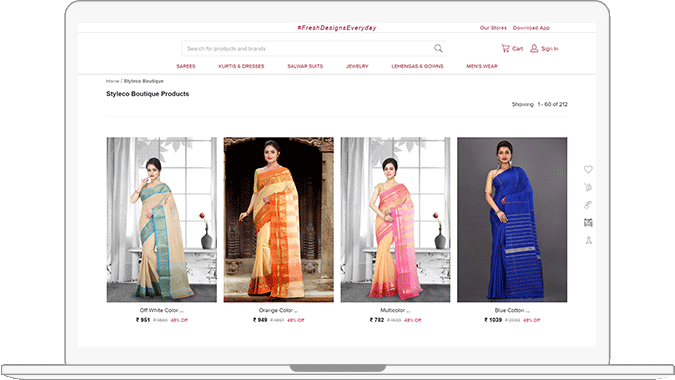Open the Blue Cotton saree image
Image resolution: width=675 pixels, height=380 pixels.
(x=512, y=219)
